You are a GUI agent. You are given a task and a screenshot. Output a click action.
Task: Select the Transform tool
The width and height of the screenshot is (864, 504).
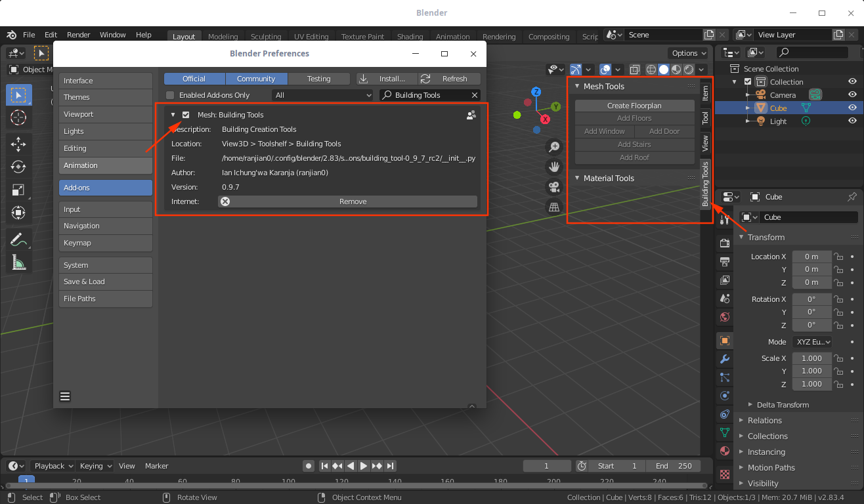point(18,213)
